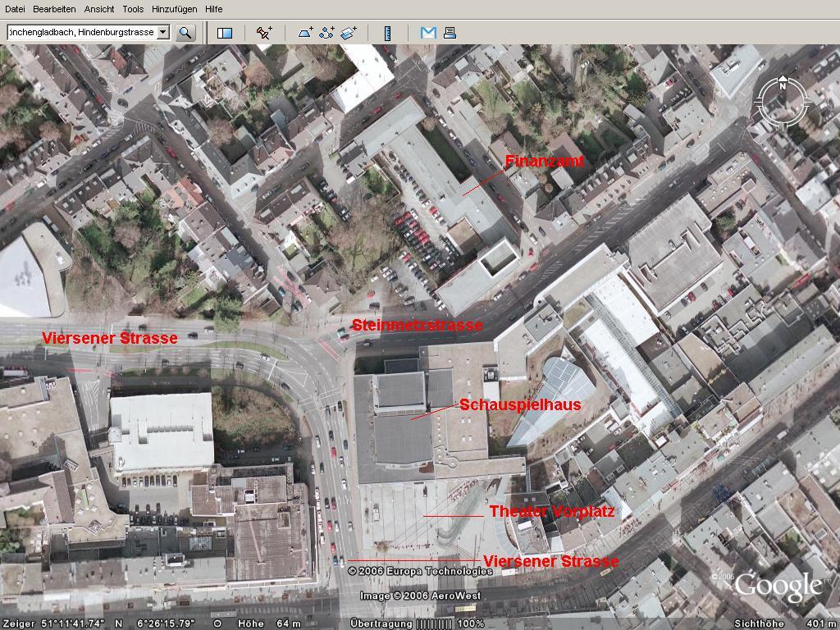
Task: Click the add image overlay icon
Action: pos(349,33)
